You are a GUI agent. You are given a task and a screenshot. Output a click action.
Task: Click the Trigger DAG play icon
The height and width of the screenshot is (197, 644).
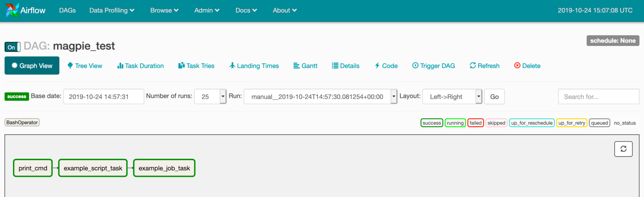point(415,66)
